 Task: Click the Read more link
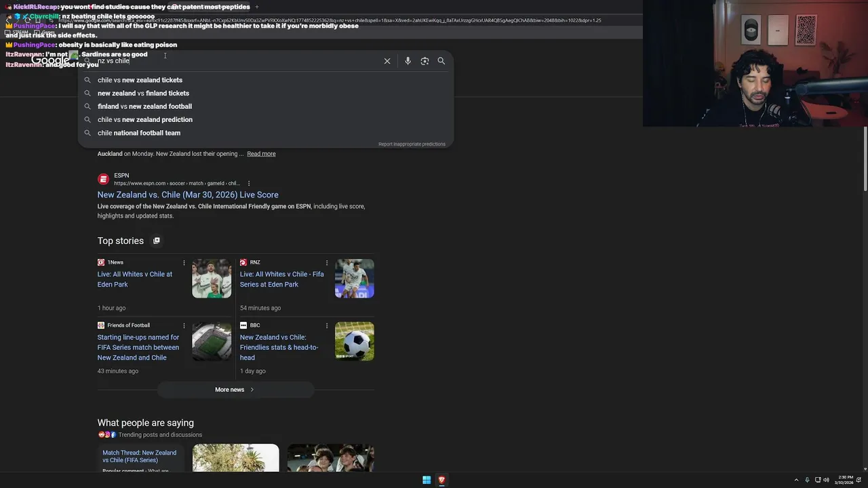(261, 154)
